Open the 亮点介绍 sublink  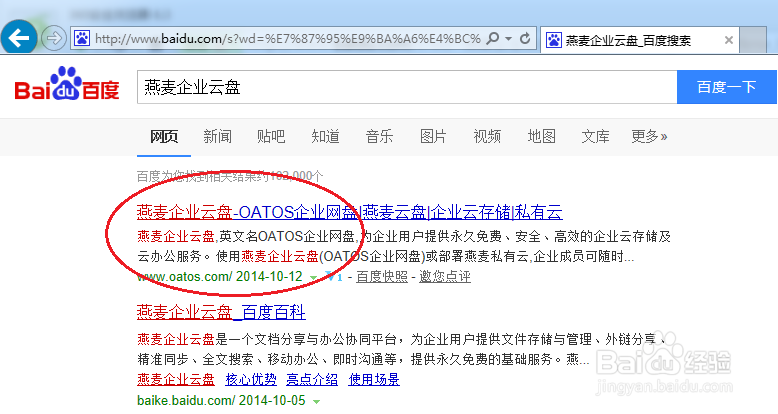pyautogui.click(x=312, y=380)
